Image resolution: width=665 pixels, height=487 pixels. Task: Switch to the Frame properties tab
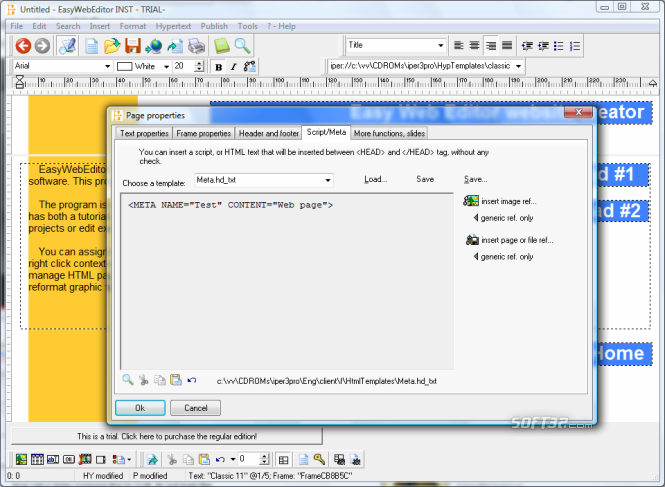pos(204,133)
